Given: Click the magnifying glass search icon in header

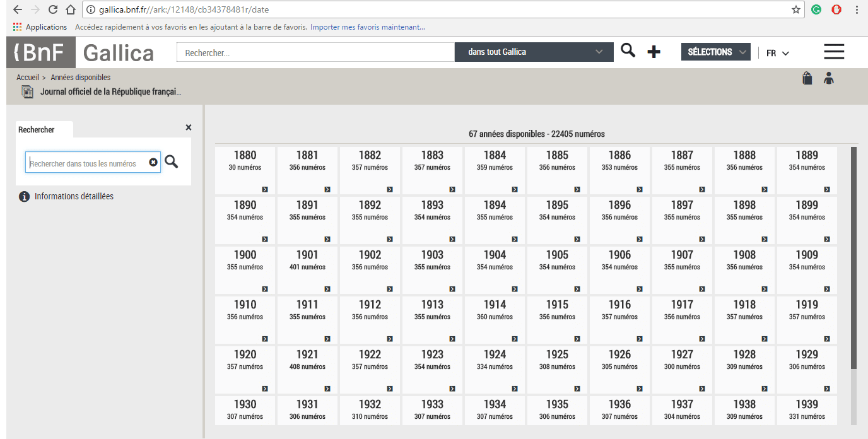Looking at the screenshot, I should click(x=628, y=51).
